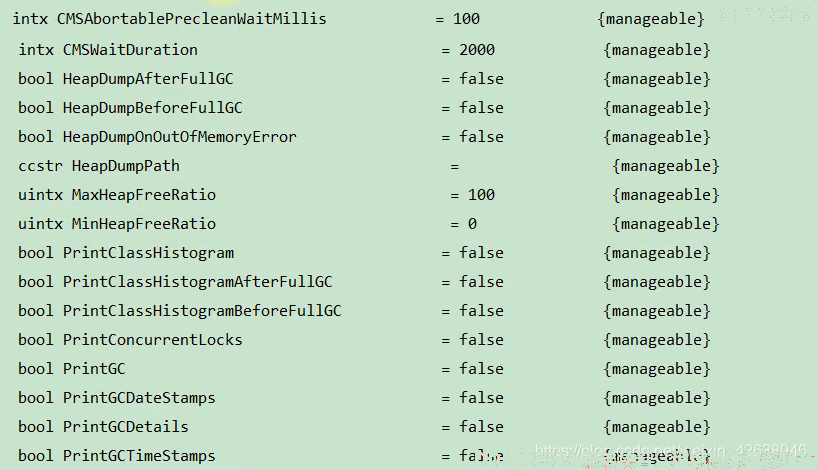Click the PrintGC flag name
Screen dimensions: 817x470
tap(94, 369)
